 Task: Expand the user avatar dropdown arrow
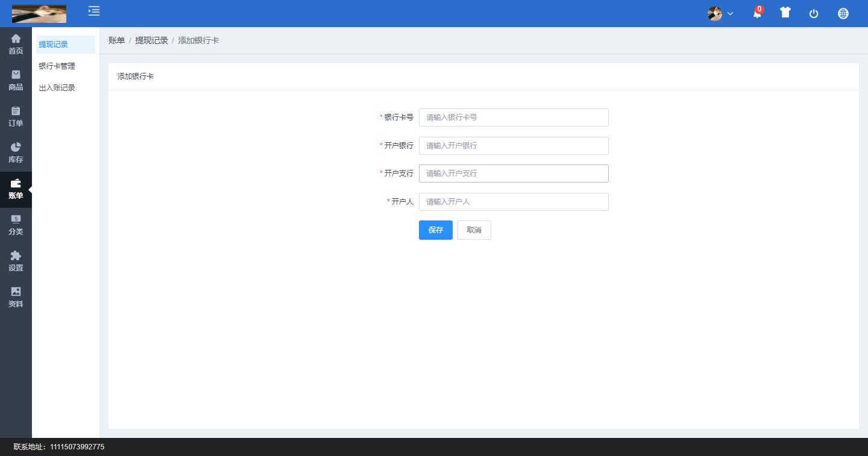coord(730,13)
